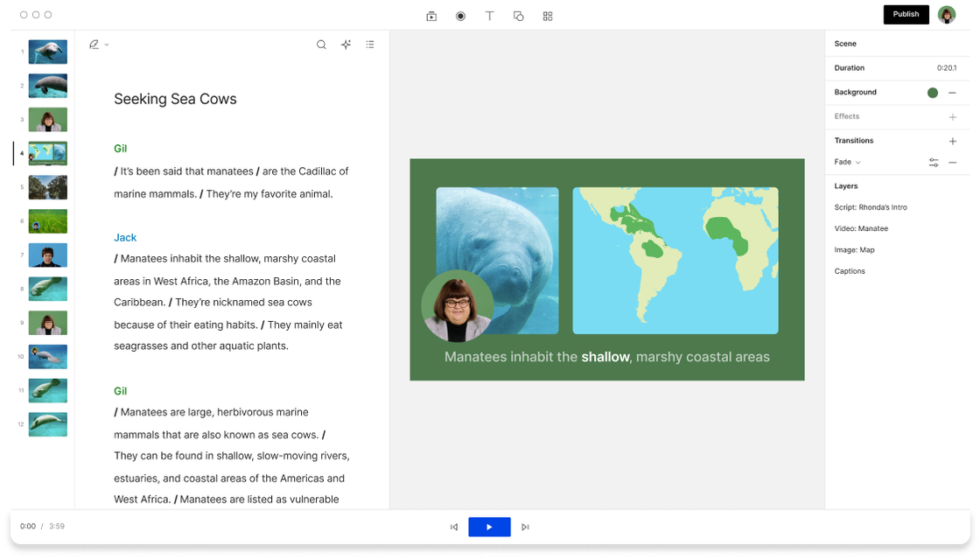Click the caption text on the canvas
This screenshot has height=559, width=980.
(607, 357)
